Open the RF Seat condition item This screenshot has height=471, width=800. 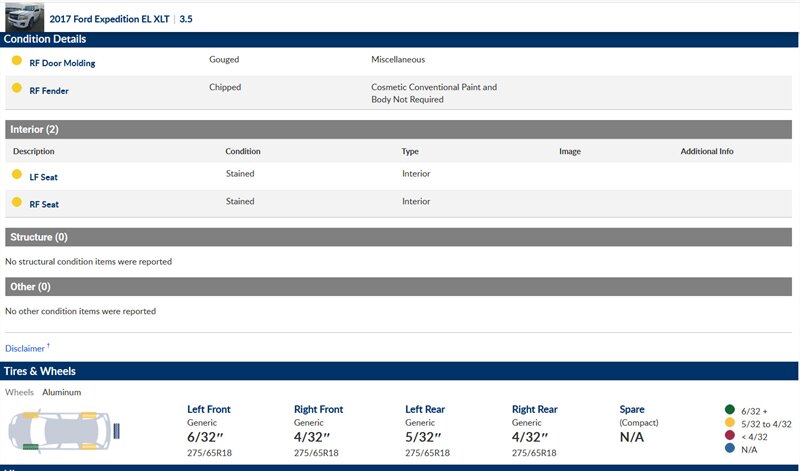[x=44, y=205]
